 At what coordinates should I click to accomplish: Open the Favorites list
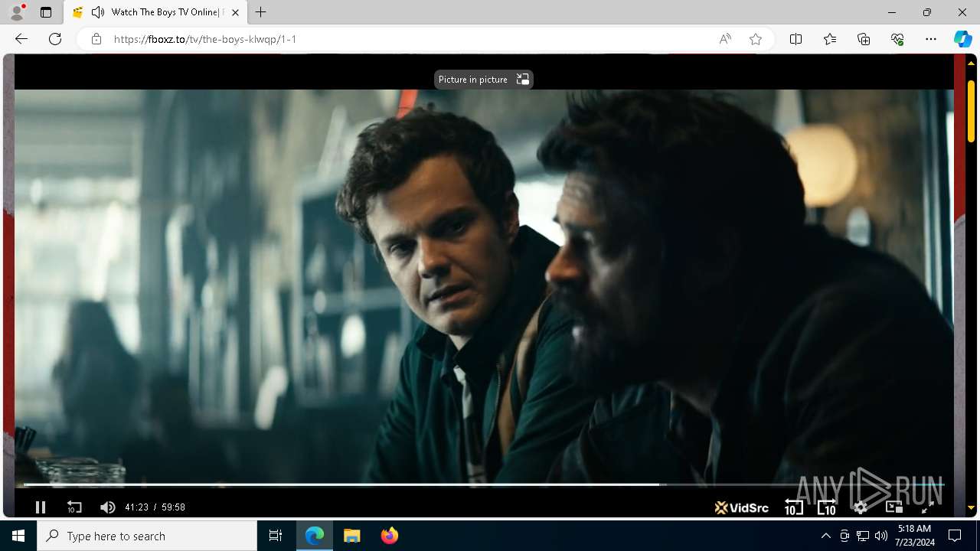tap(830, 39)
